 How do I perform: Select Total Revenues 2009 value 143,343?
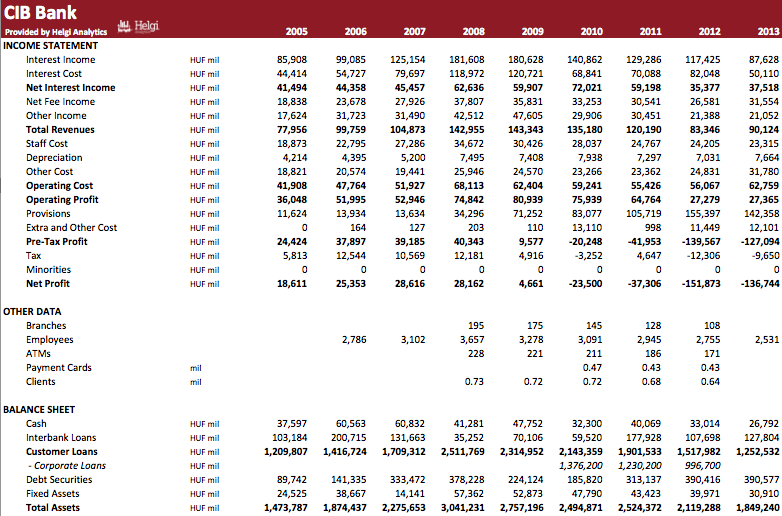(x=525, y=130)
